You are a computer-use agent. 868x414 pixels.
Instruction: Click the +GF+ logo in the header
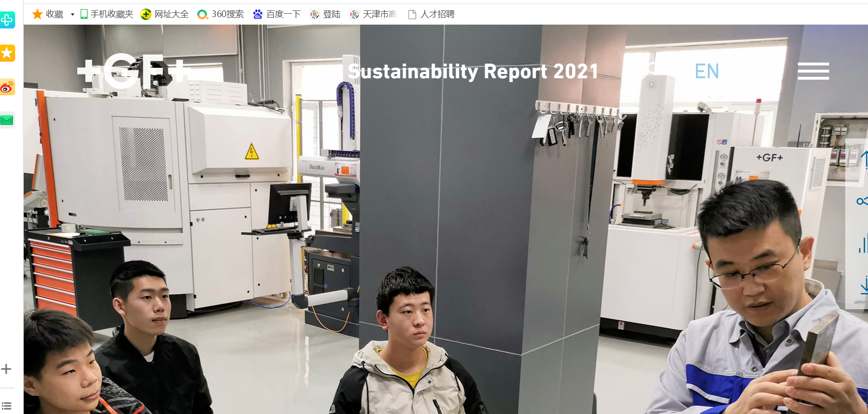[134, 71]
